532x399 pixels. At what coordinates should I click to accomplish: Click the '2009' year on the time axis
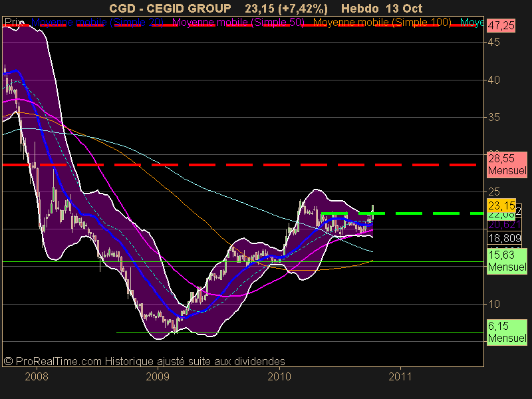click(x=158, y=376)
